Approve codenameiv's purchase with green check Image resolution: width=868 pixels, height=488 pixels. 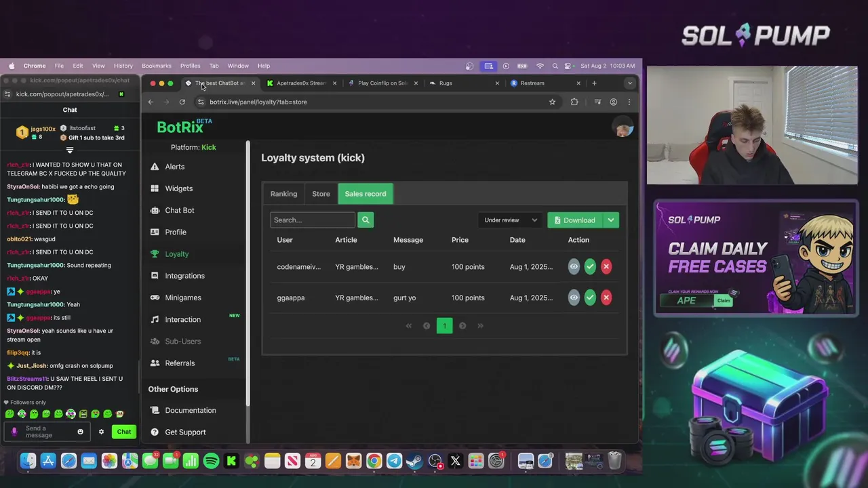click(590, 266)
